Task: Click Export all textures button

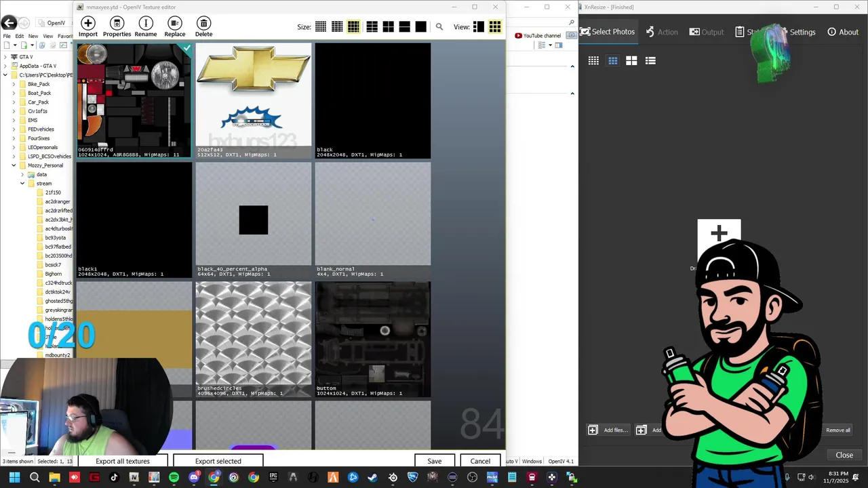Action: pos(123,461)
